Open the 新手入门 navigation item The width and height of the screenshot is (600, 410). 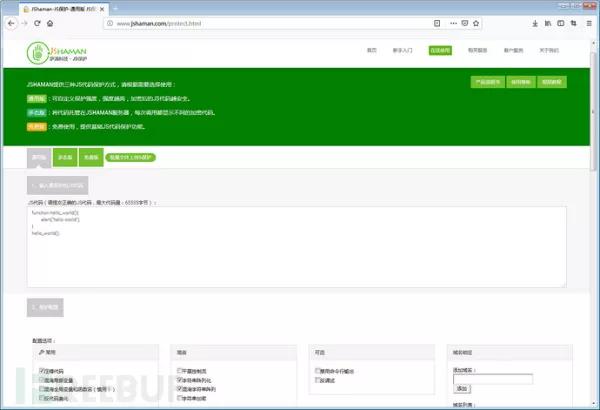[402, 51]
